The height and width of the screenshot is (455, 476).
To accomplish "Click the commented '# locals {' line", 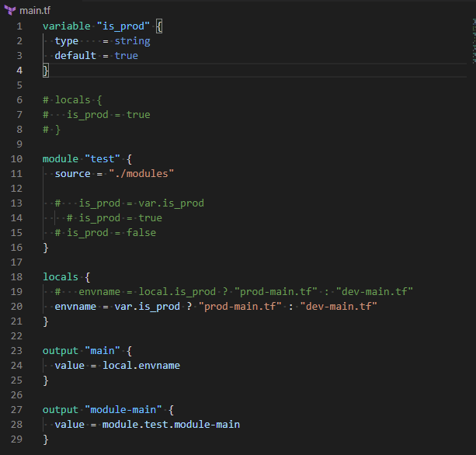I will pyautogui.click(x=72, y=100).
